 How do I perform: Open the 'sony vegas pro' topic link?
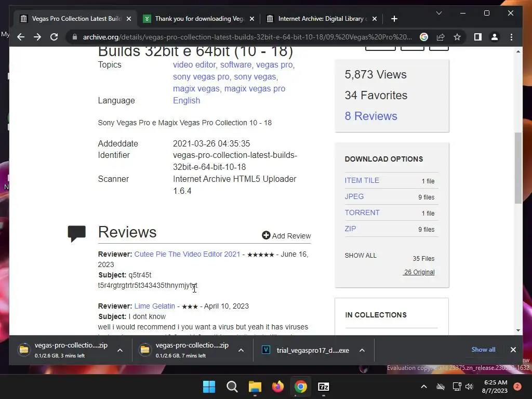(x=201, y=77)
